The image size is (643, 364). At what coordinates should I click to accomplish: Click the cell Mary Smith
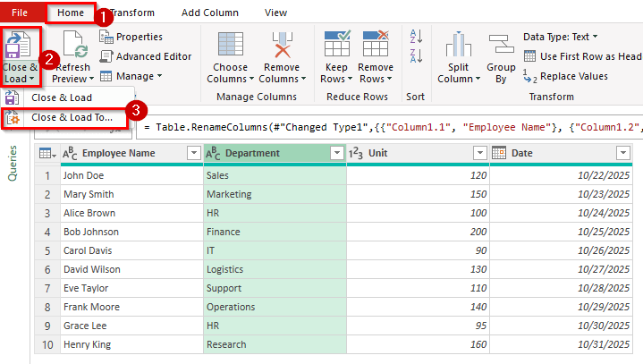[x=131, y=195]
